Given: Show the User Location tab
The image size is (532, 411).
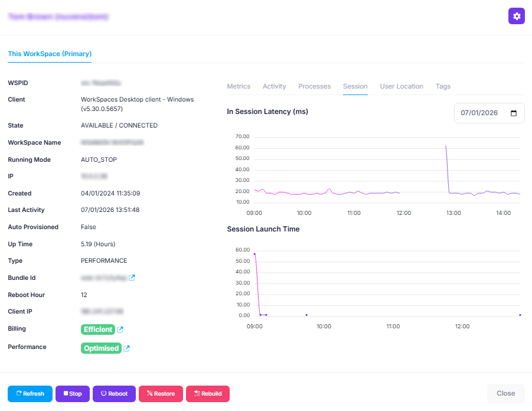Looking at the screenshot, I should click(x=402, y=86).
